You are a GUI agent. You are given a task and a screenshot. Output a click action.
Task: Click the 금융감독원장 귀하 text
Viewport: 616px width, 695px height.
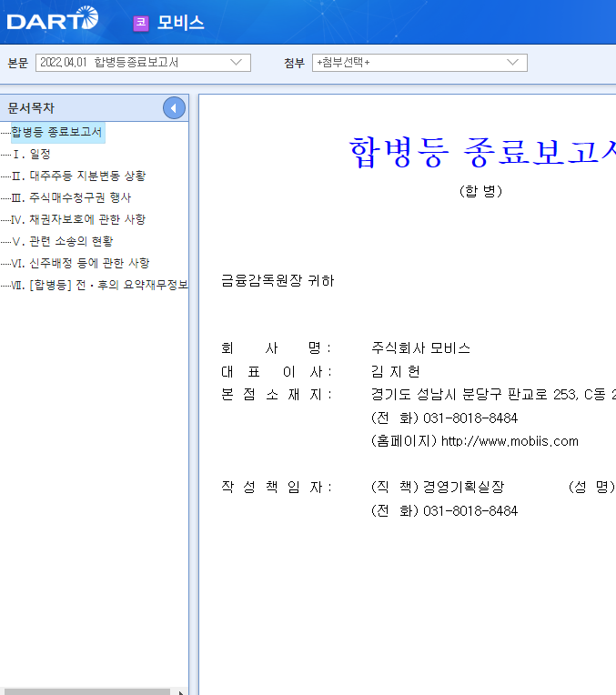[278, 280]
